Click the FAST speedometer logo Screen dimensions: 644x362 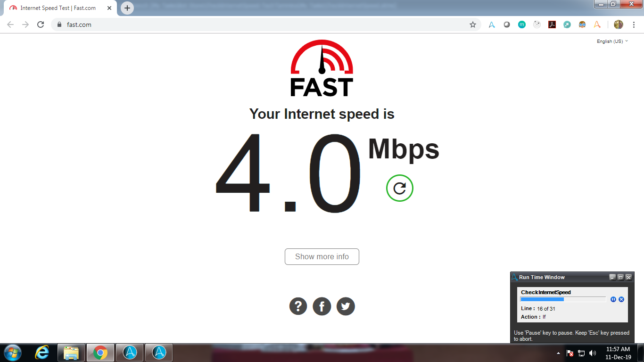pyautogui.click(x=322, y=68)
